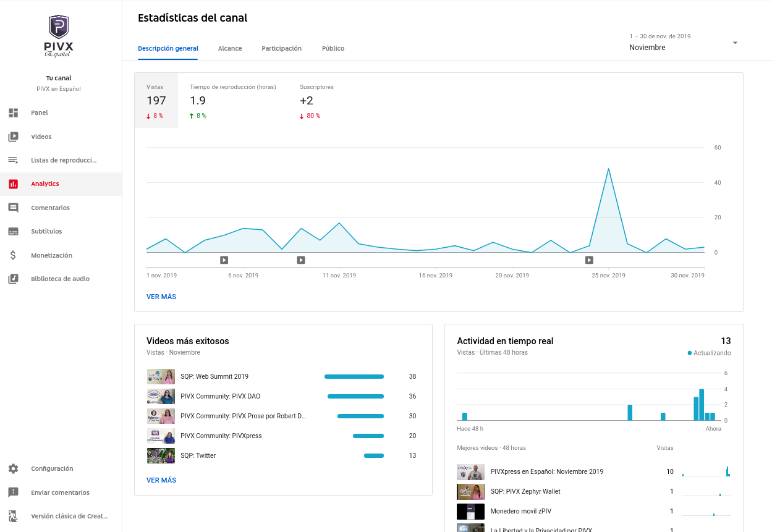
Task: Open SQP: Twitter video thumbnail
Action: 161,455
